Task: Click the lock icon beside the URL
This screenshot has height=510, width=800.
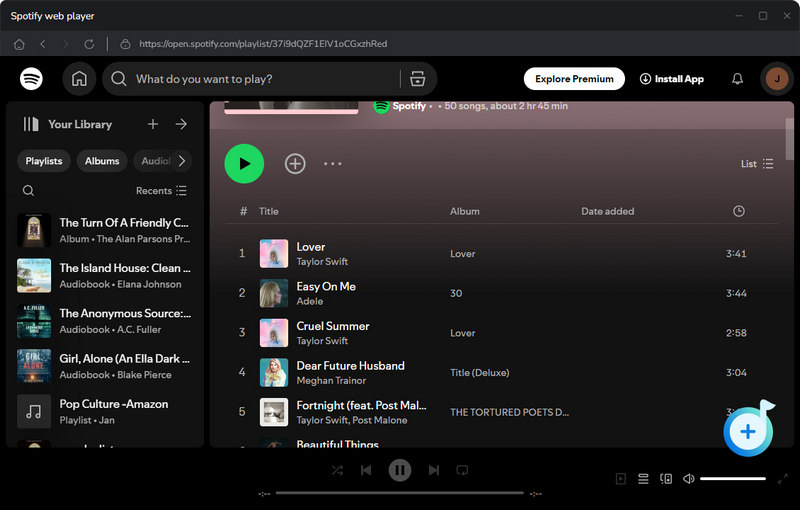Action: click(125, 44)
